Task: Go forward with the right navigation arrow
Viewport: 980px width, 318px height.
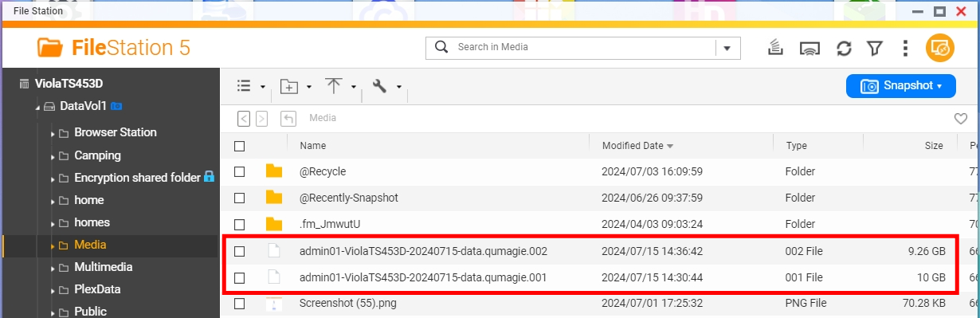Action: [x=261, y=118]
